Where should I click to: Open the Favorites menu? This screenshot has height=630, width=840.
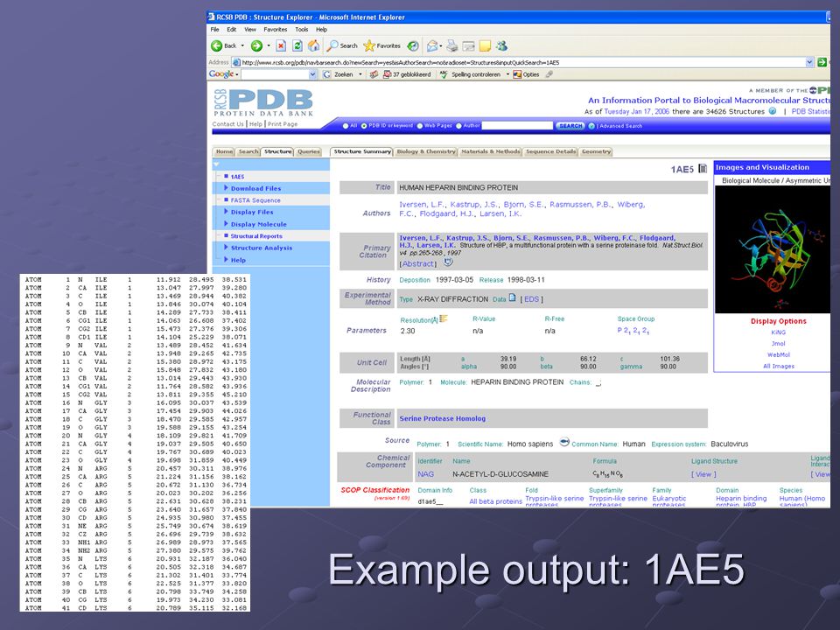pyautogui.click(x=276, y=30)
